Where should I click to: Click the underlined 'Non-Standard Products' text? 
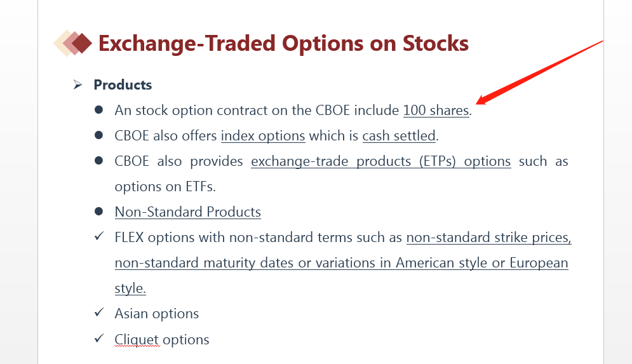pyautogui.click(x=187, y=212)
